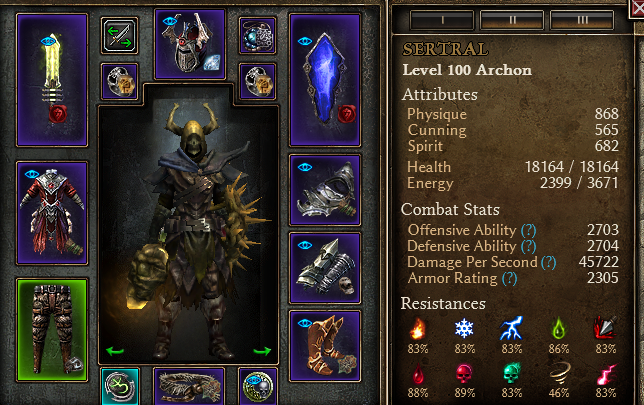Rotate character left with green arrow

point(115,351)
